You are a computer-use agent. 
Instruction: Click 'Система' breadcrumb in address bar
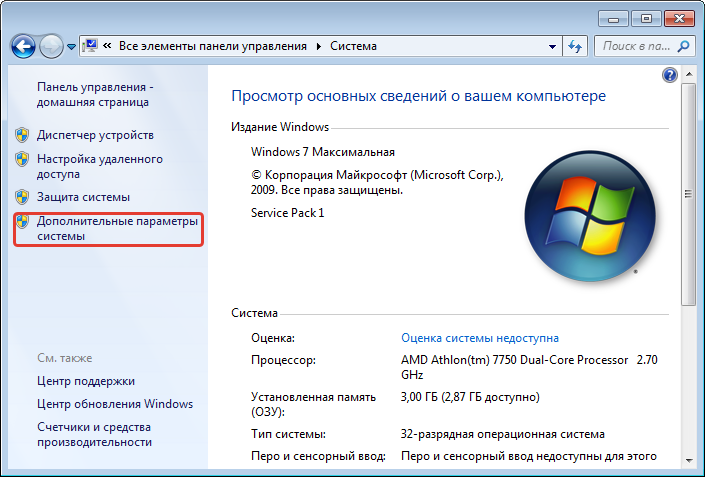(x=353, y=46)
